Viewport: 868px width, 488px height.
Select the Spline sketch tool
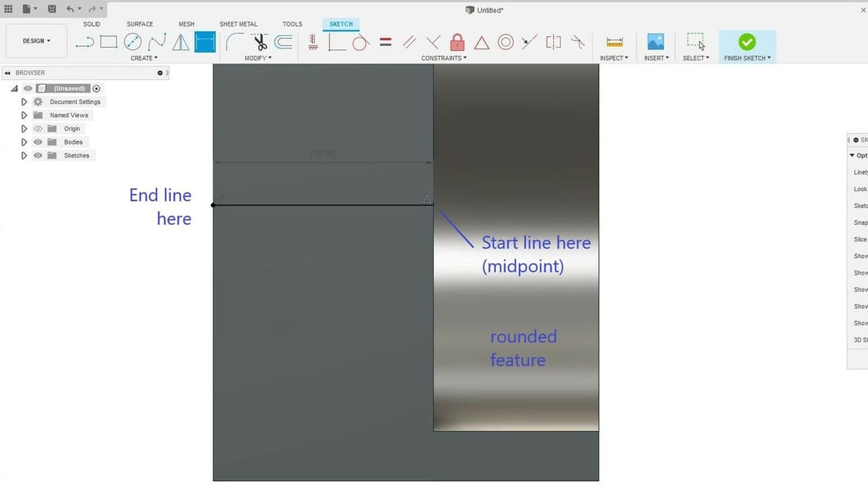[x=157, y=42]
